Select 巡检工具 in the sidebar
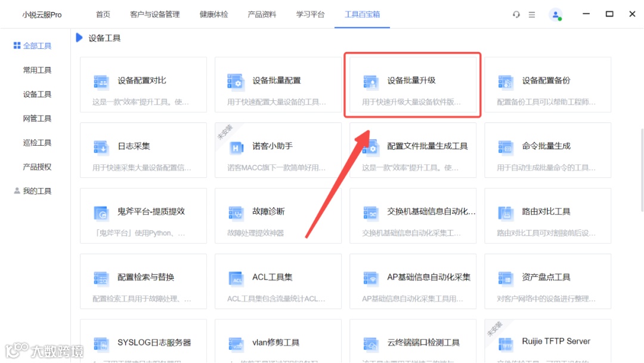 click(37, 143)
